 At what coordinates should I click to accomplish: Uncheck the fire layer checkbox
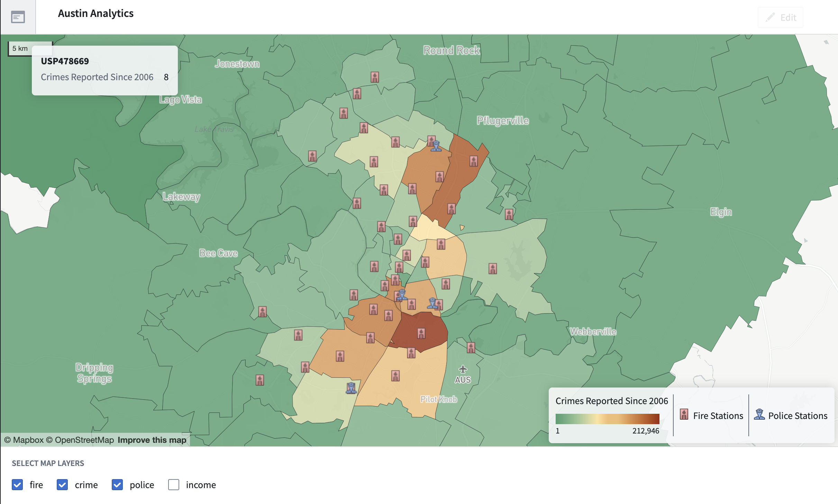coord(17,485)
